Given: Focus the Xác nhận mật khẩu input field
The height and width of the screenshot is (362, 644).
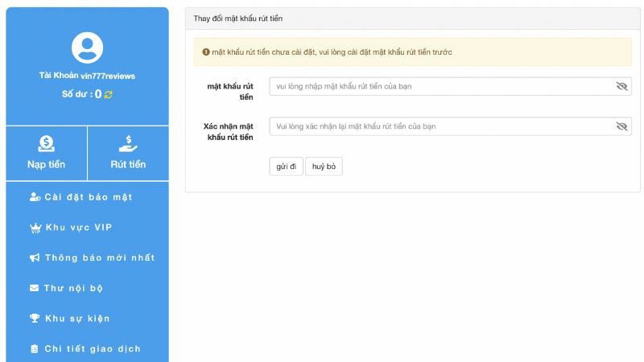Looking at the screenshot, I should tap(440, 126).
